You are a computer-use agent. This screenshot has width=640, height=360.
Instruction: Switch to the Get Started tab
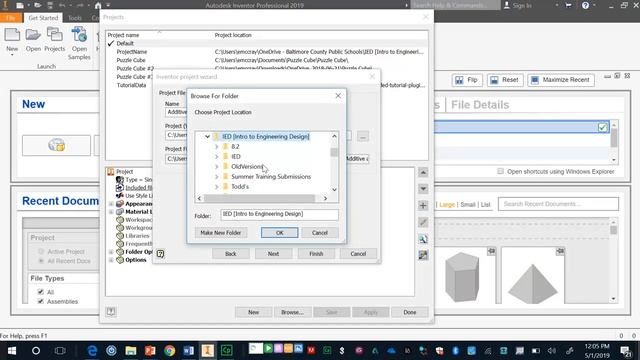(x=43, y=18)
